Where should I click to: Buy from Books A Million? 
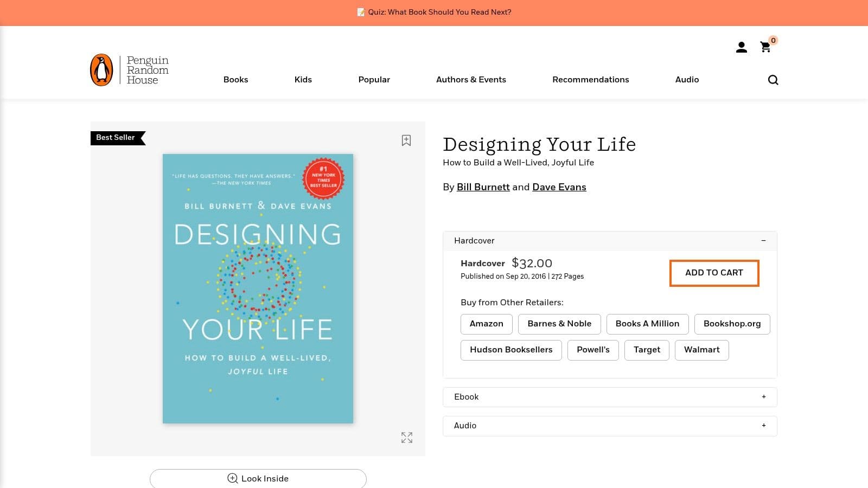(647, 324)
